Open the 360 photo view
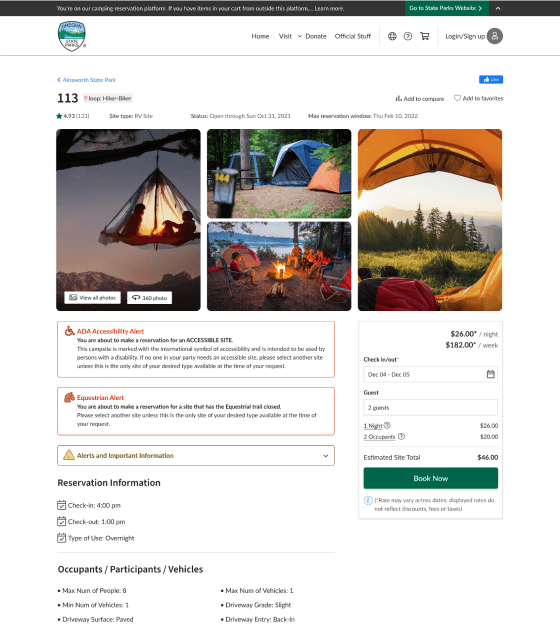Image resolution: width=560 pixels, height=630 pixels. [x=149, y=298]
